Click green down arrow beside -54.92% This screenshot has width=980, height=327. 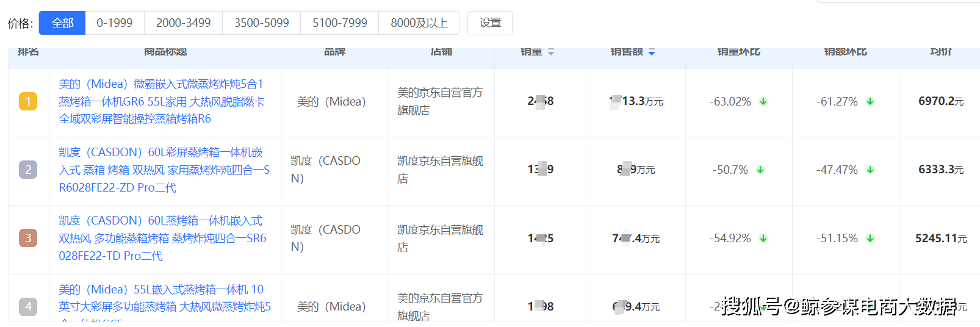click(763, 238)
